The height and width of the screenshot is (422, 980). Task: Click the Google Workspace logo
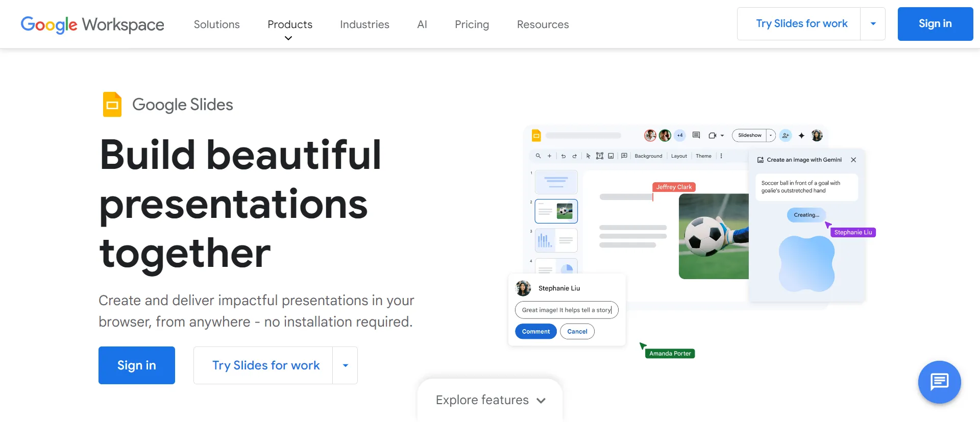coord(92,24)
